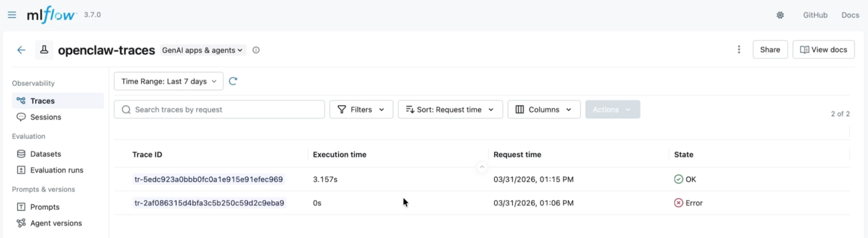
Task: Click the State column header
Action: pyautogui.click(x=683, y=155)
